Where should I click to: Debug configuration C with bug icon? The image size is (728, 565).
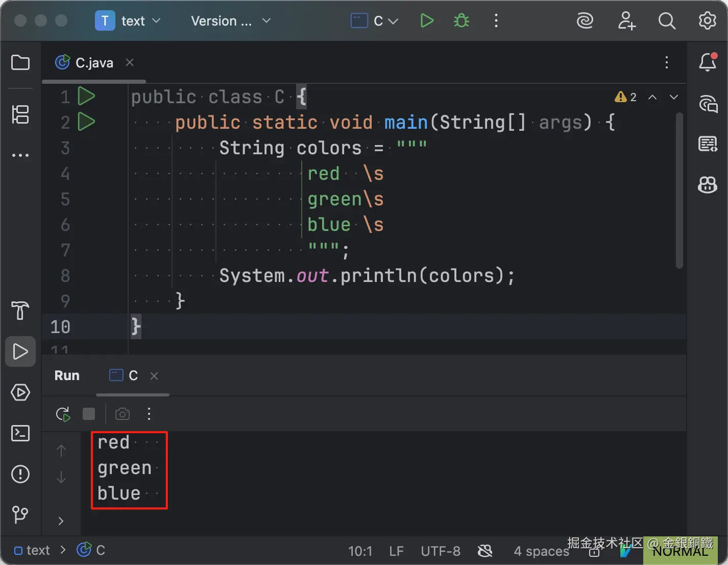click(x=462, y=21)
